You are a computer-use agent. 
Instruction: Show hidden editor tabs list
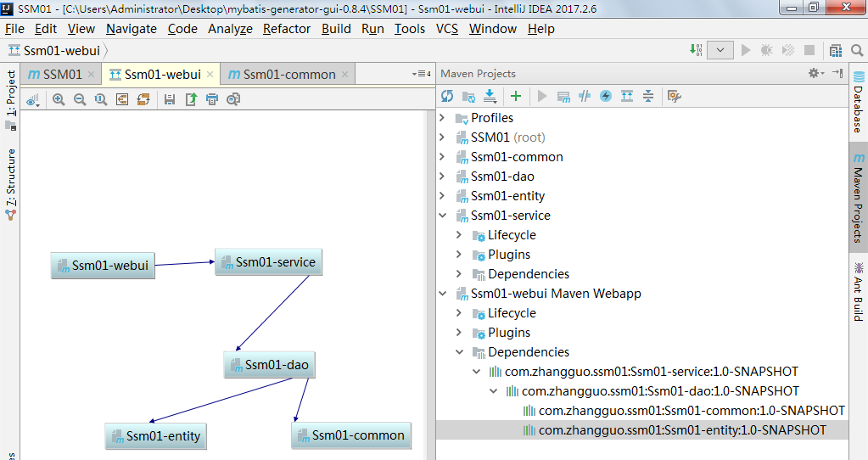(x=421, y=74)
